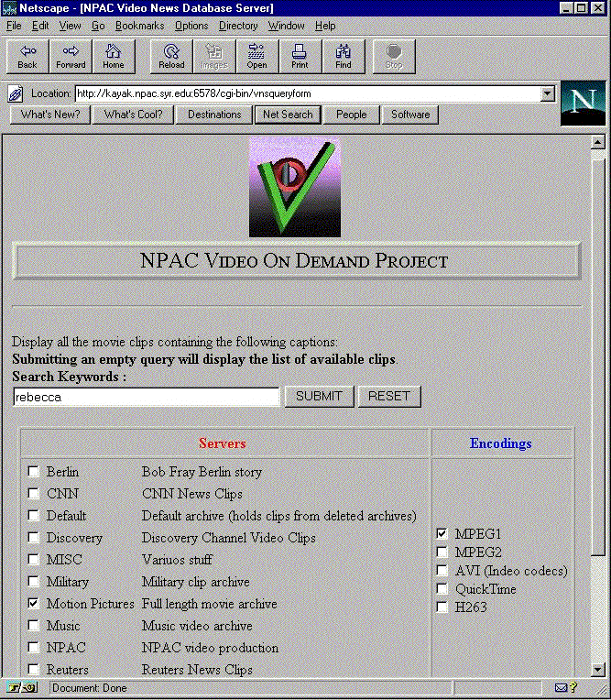Click the Back toolbar icon
Viewport: 611px width, 700px height.
(x=27, y=56)
